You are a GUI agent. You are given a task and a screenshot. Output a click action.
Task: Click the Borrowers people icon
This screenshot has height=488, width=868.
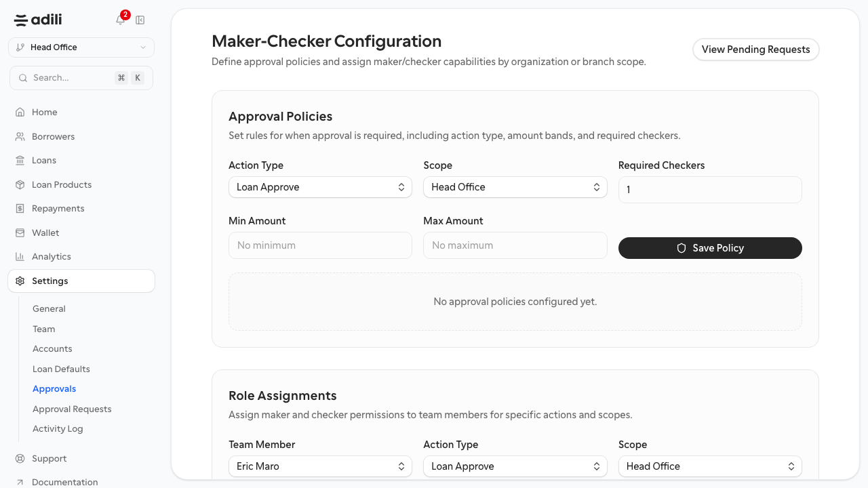point(20,137)
